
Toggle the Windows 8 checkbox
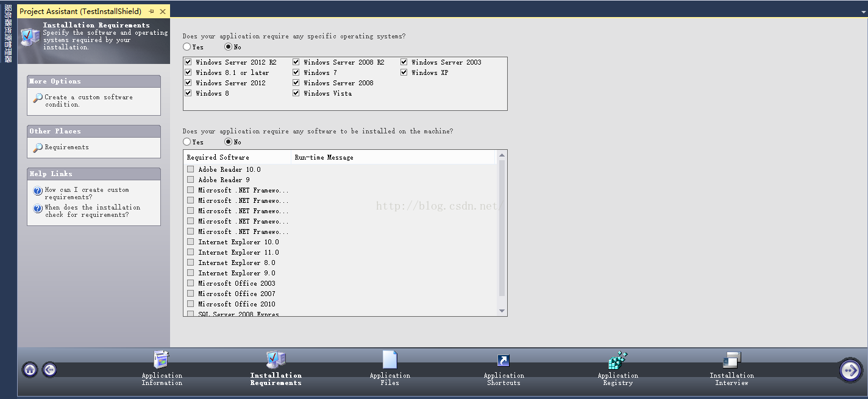[188, 93]
